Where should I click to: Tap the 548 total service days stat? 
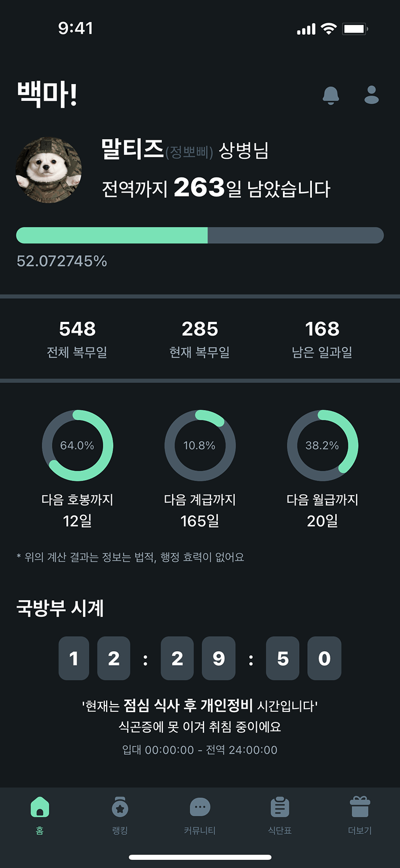tap(77, 339)
